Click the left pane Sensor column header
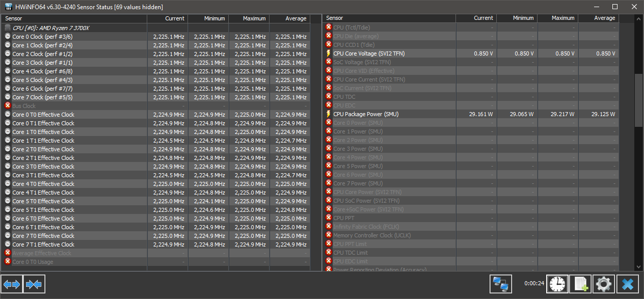 (74, 18)
